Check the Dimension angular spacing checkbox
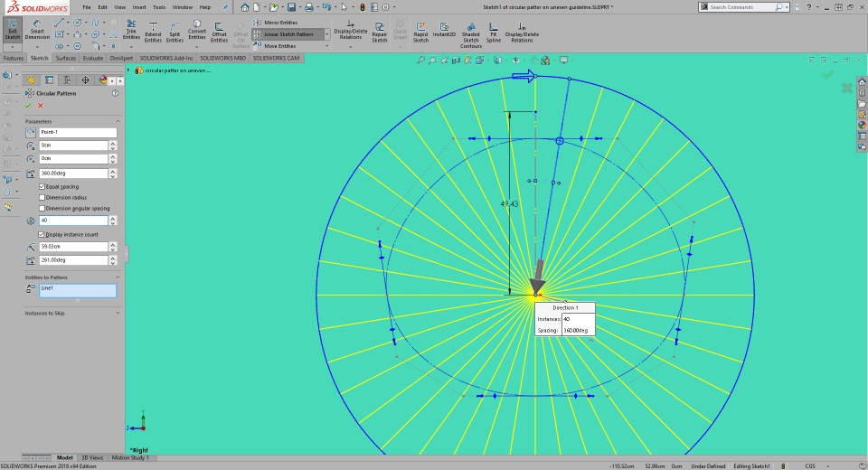Viewport: 868px width, 470px height. coord(42,208)
